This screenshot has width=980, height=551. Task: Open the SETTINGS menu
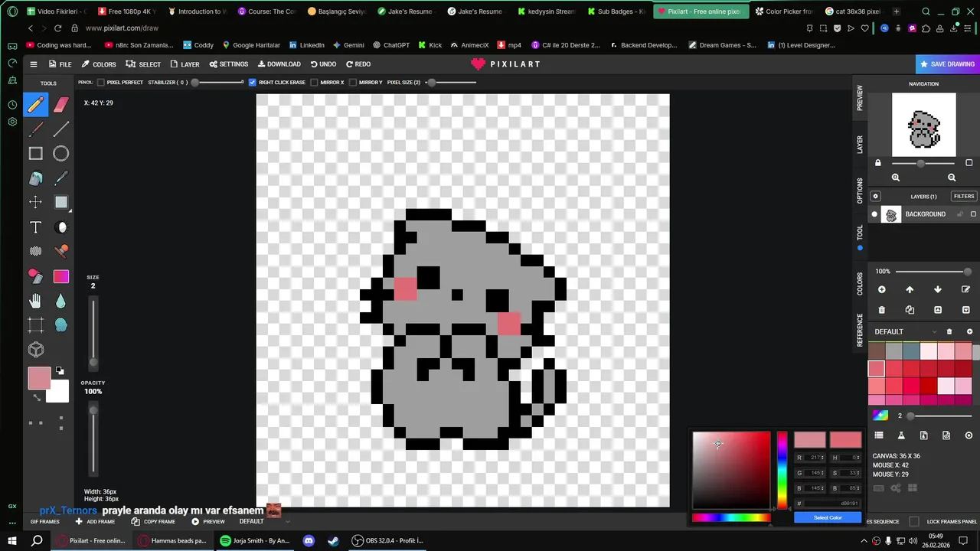click(229, 64)
